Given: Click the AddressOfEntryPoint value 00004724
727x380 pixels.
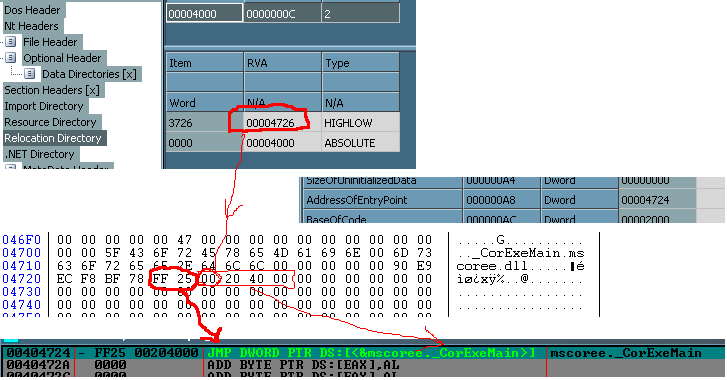Looking at the screenshot, I should pyautogui.click(x=645, y=200).
